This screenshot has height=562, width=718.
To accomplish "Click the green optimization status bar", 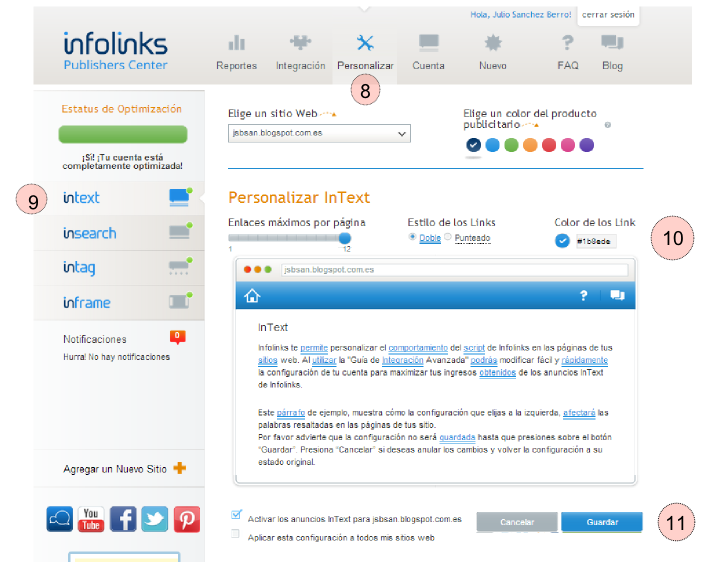I will pyautogui.click(x=123, y=134).
